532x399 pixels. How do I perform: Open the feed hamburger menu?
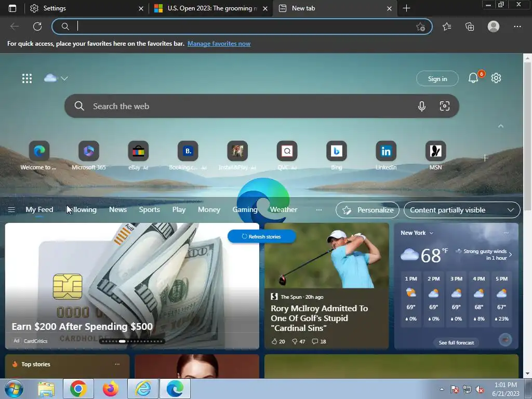(11, 210)
